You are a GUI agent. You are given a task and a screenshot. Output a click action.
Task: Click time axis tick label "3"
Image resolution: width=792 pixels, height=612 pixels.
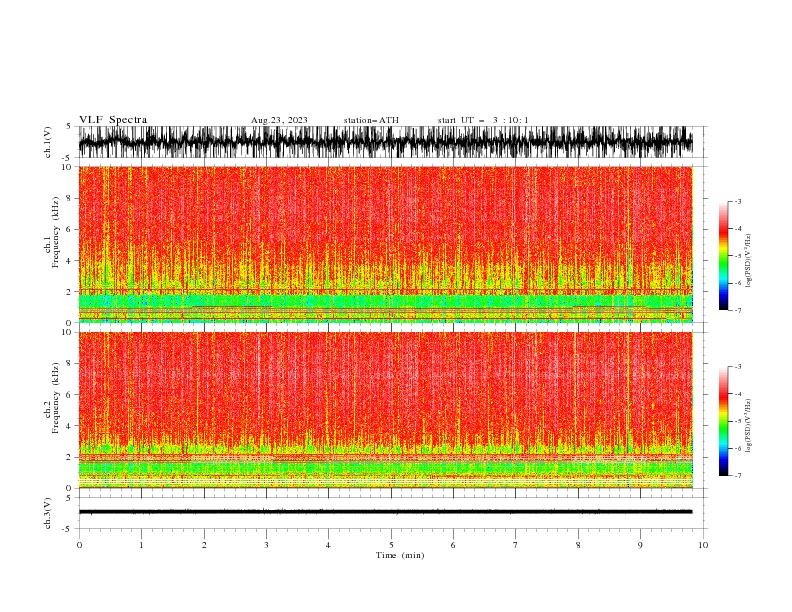click(x=266, y=545)
